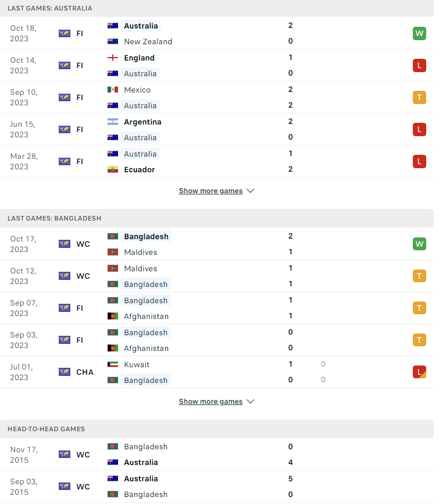
Task: Click the WC label for Oct 12, 2023 match
Action: (x=83, y=276)
